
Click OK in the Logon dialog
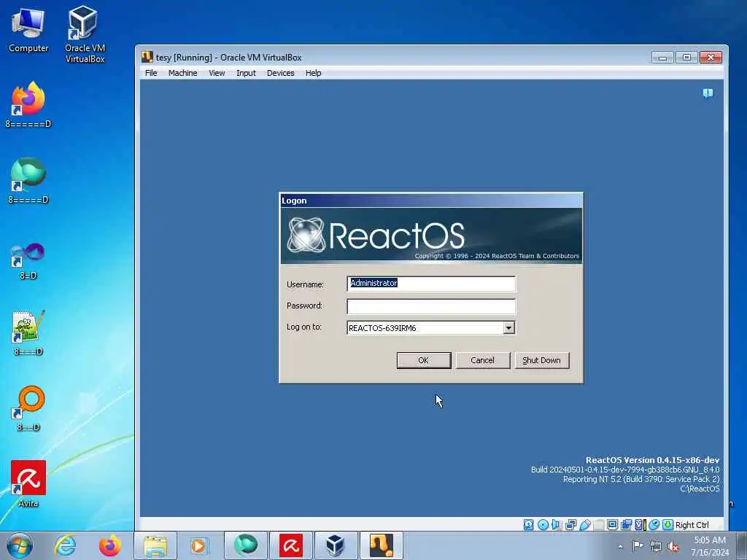(x=424, y=360)
